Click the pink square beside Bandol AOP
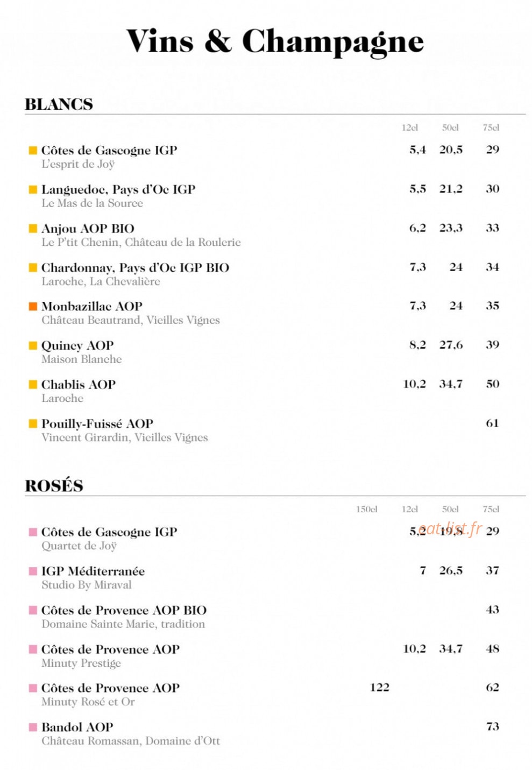Image resolution: width=532 pixels, height=770 pixels. (33, 727)
